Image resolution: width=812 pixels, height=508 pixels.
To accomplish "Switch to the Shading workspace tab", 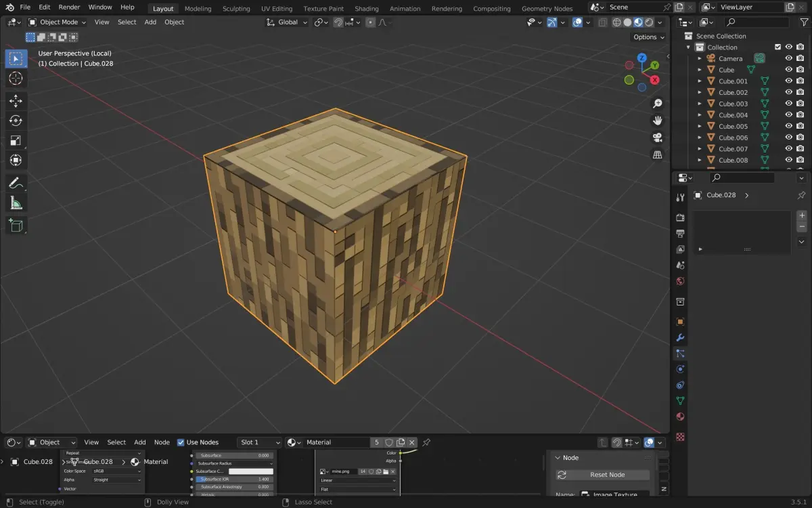I will (x=367, y=9).
